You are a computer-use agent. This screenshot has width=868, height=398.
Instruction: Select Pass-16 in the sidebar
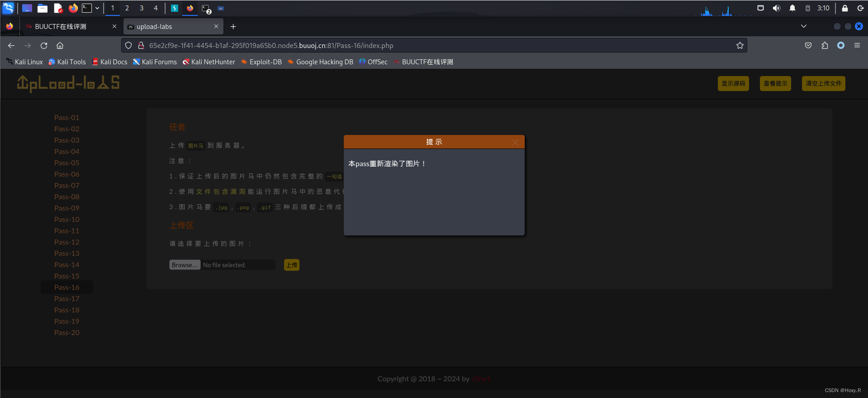[x=67, y=287]
